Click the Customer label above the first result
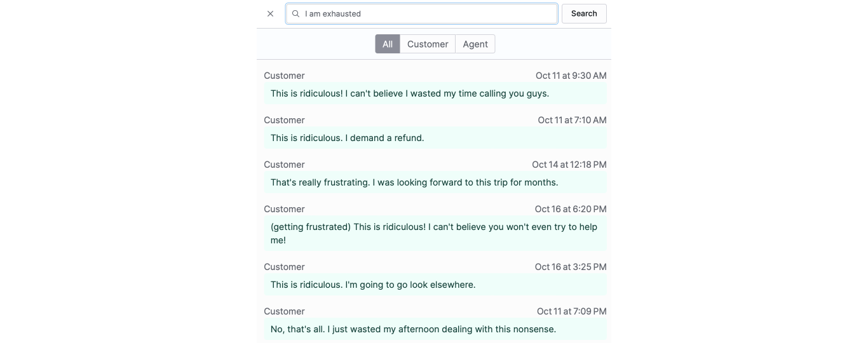The image size is (868, 345). click(284, 76)
